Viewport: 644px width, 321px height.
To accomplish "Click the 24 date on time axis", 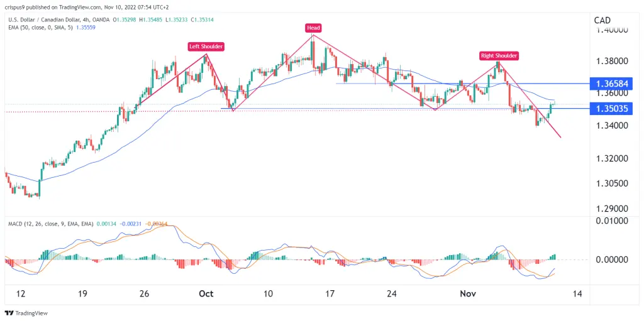I will [391, 294].
